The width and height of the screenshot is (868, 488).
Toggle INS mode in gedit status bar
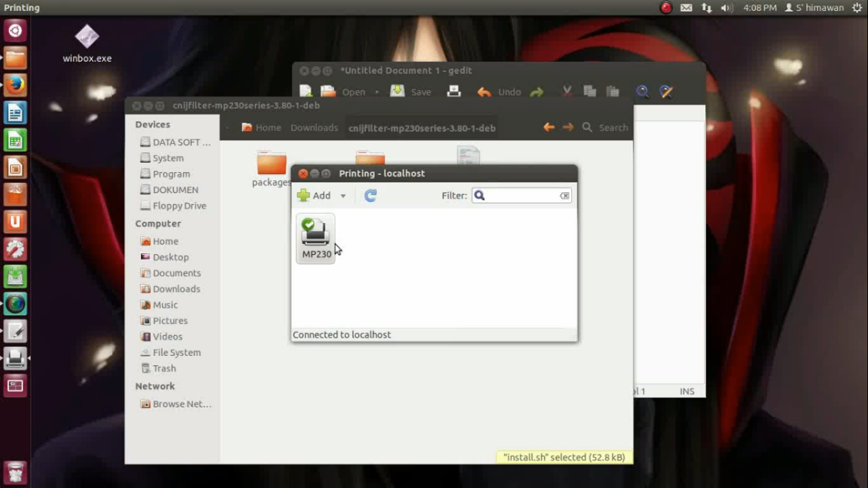(x=687, y=391)
